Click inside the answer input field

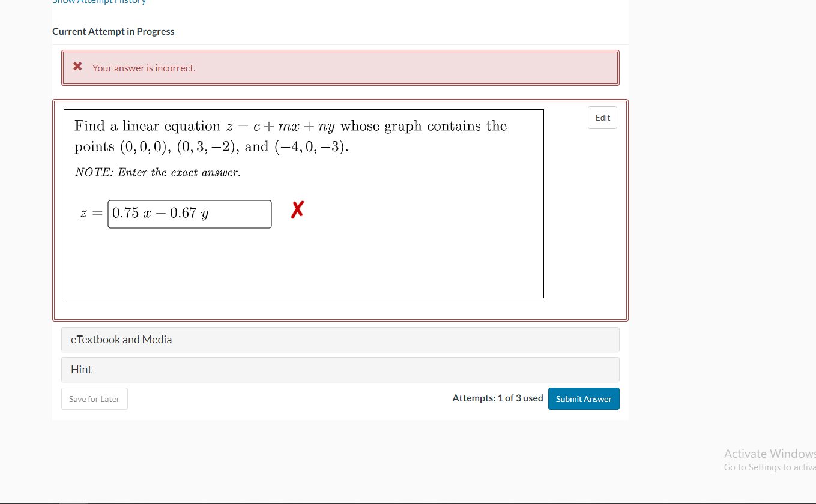[189, 214]
